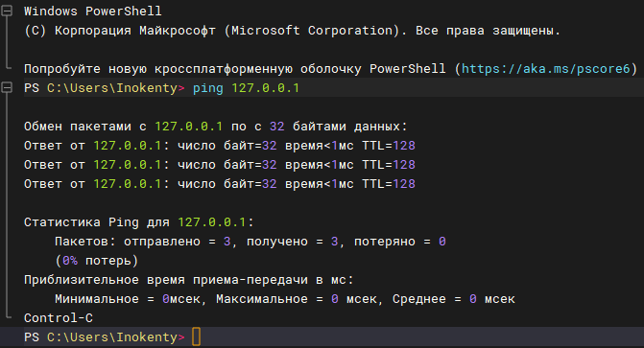Click the first 'Ответ от 127.0.0.1' reply line
This screenshot has width=644, height=348.
click(x=220, y=146)
